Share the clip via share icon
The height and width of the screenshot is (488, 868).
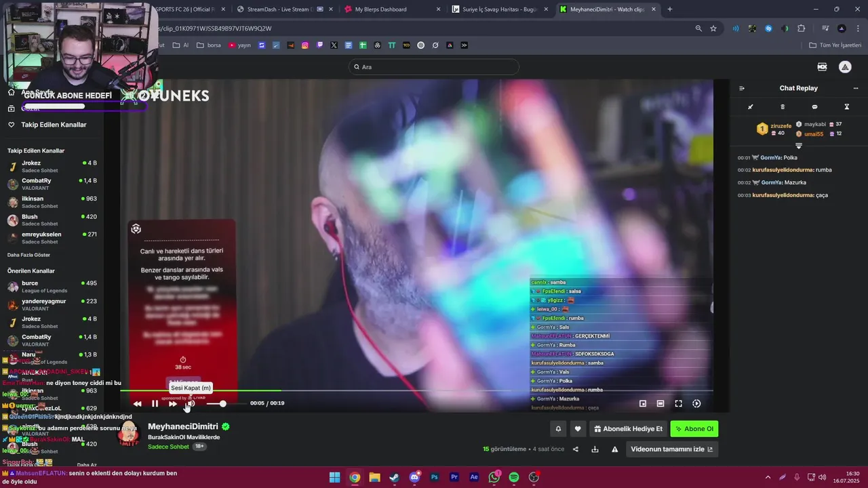pyautogui.click(x=576, y=449)
